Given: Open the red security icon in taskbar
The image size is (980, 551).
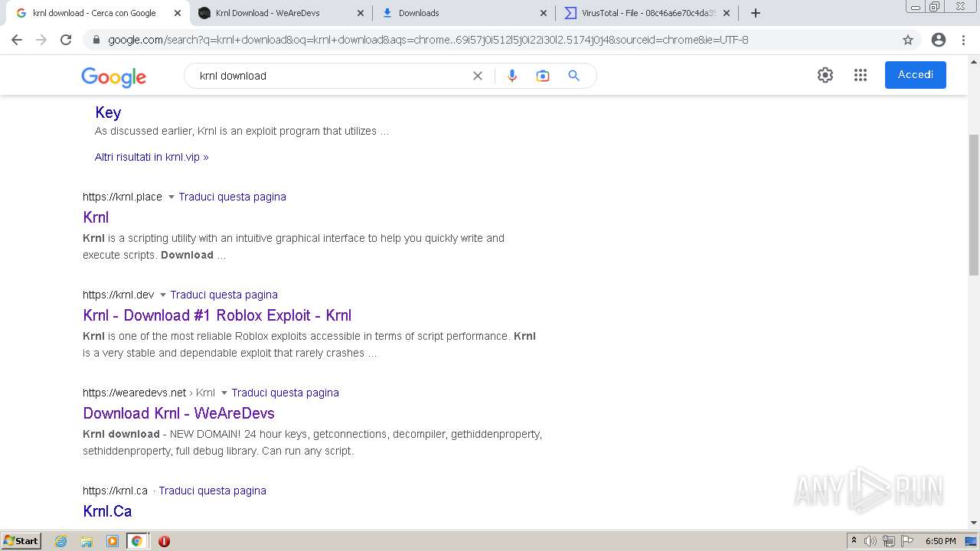Looking at the screenshot, I should coord(164,541).
